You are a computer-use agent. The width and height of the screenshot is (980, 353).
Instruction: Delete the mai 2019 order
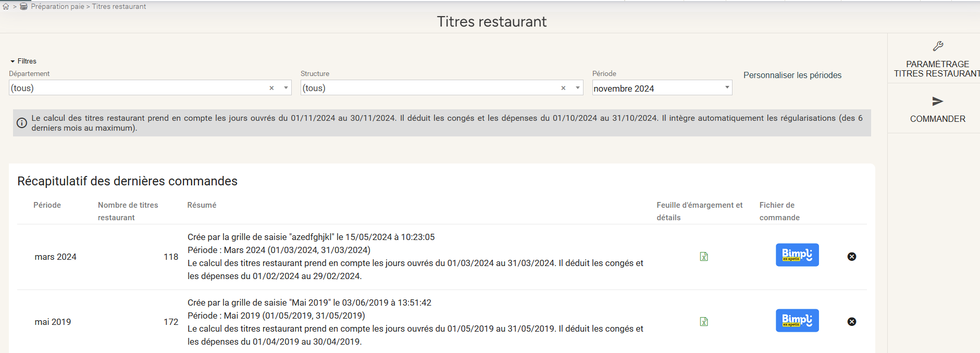[x=852, y=322]
